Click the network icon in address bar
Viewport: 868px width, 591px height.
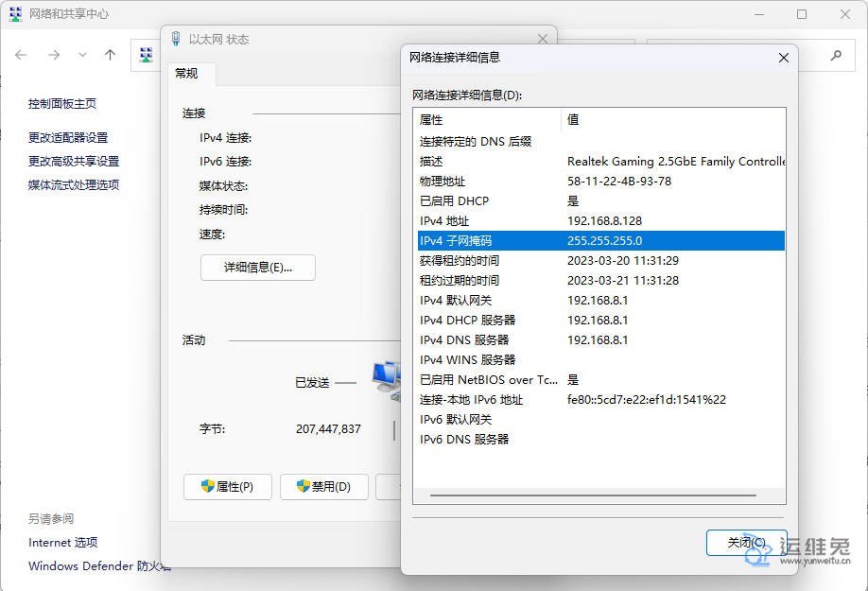tap(147, 56)
